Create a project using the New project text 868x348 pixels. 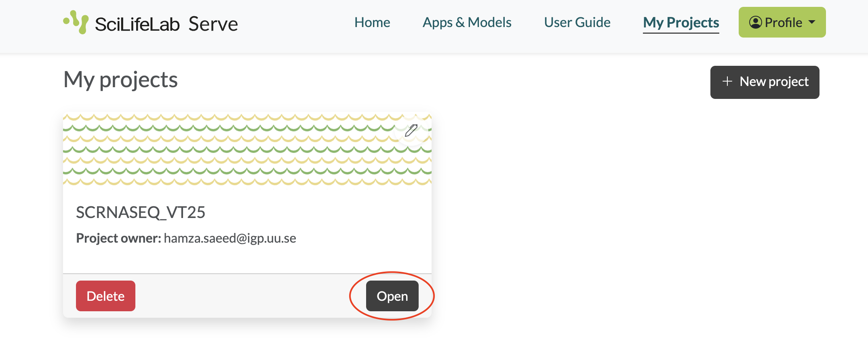tap(774, 82)
